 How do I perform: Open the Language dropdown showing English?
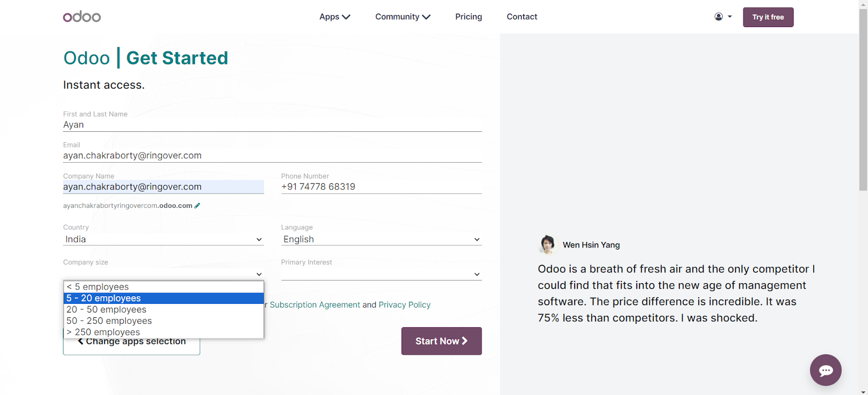point(381,239)
